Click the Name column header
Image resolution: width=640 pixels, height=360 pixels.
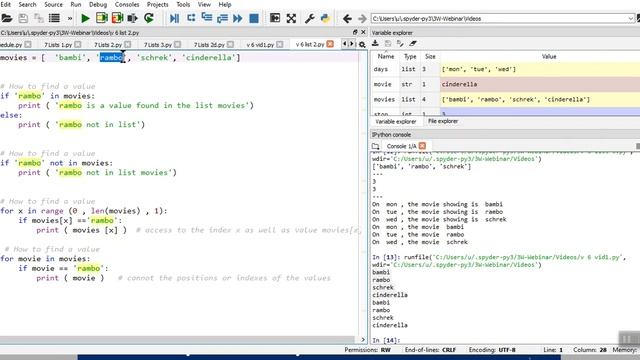click(x=386, y=57)
